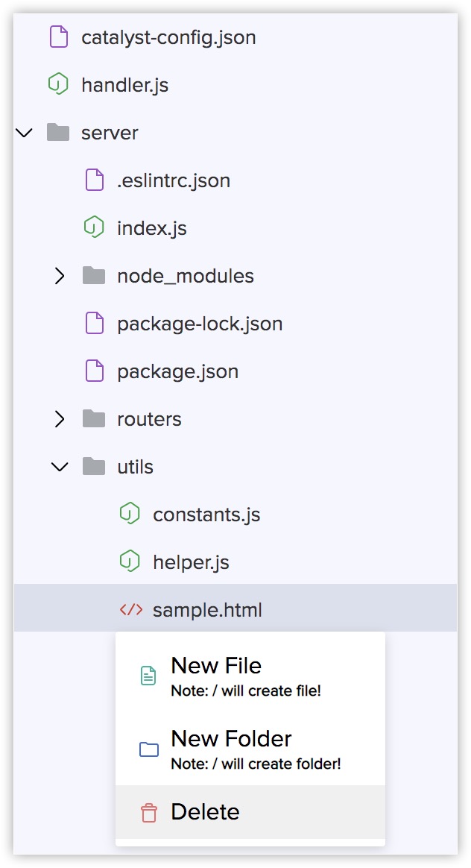The height and width of the screenshot is (868, 471).
Task: Click the constants.js JavaScript icon
Action: [x=128, y=514]
